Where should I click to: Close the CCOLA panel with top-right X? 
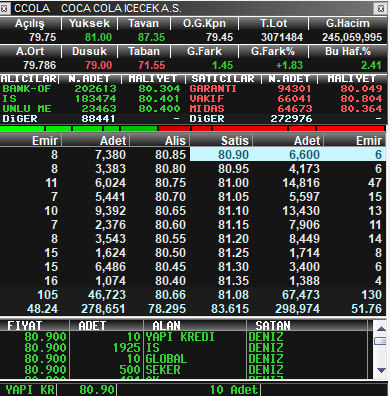(381, 8)
